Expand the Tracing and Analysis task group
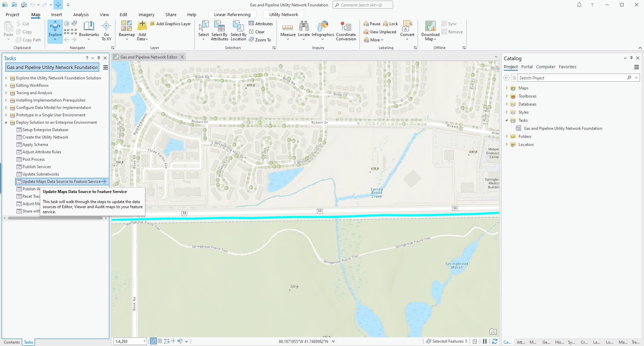 pos(6,92)
